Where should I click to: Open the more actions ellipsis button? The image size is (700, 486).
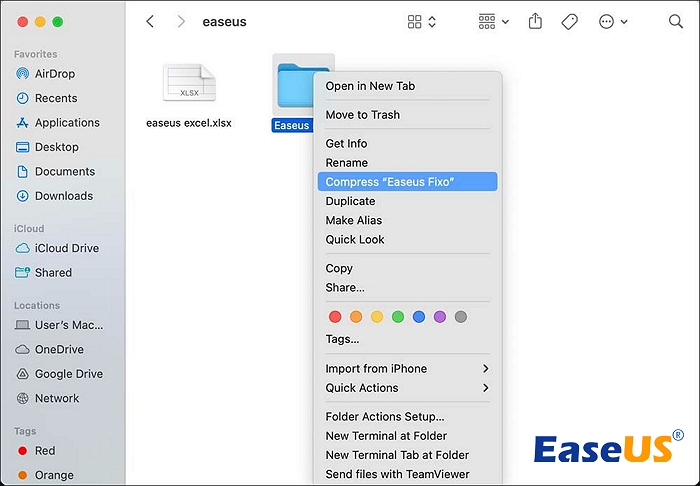click(x=606, y=21)
